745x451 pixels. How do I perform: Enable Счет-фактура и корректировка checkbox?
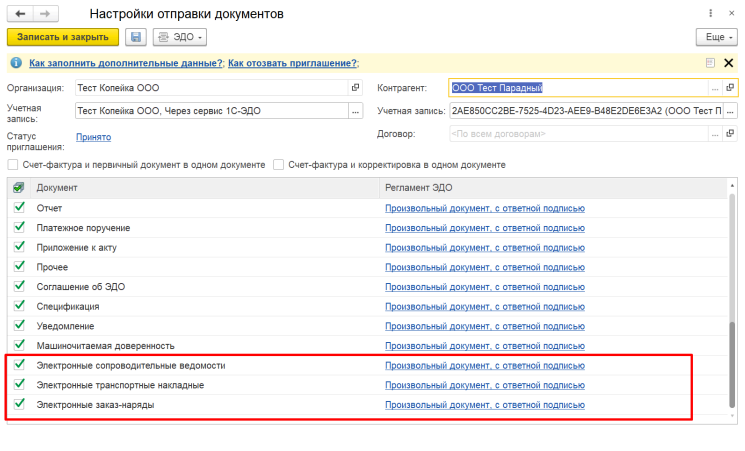pyautogui.click(x=280, y=164)
